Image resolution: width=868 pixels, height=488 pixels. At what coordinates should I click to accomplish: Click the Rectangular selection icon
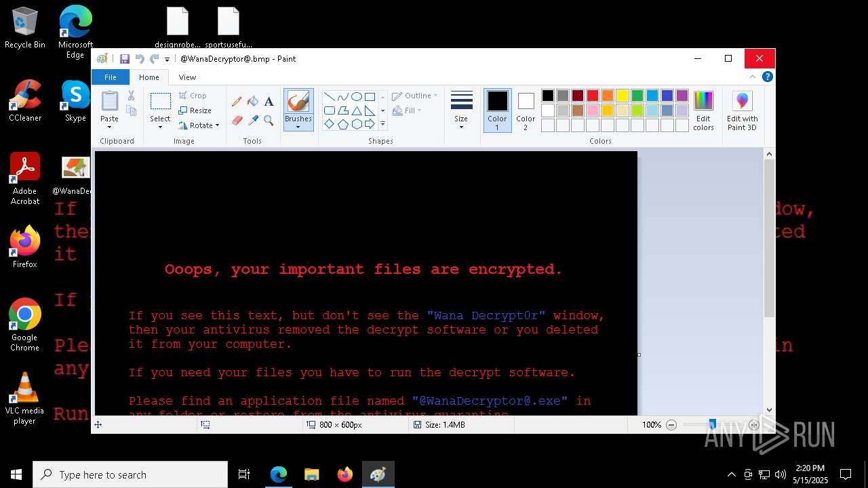coord(160,102)
